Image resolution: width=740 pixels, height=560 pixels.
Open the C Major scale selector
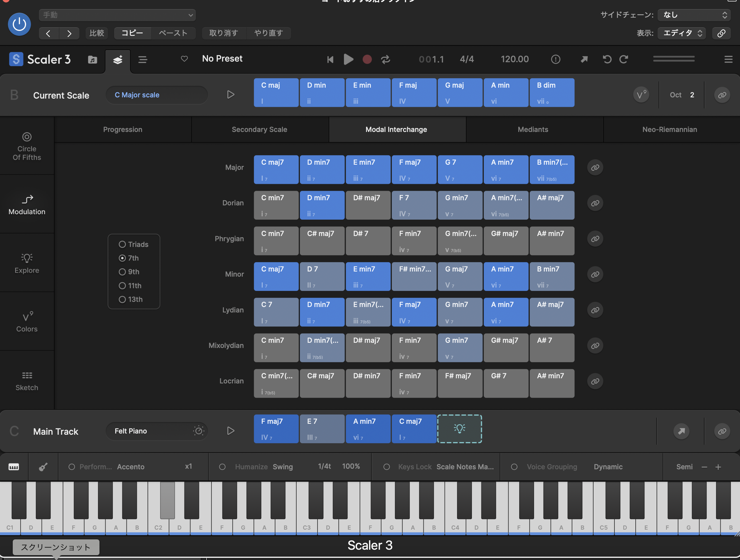point(156,95)
